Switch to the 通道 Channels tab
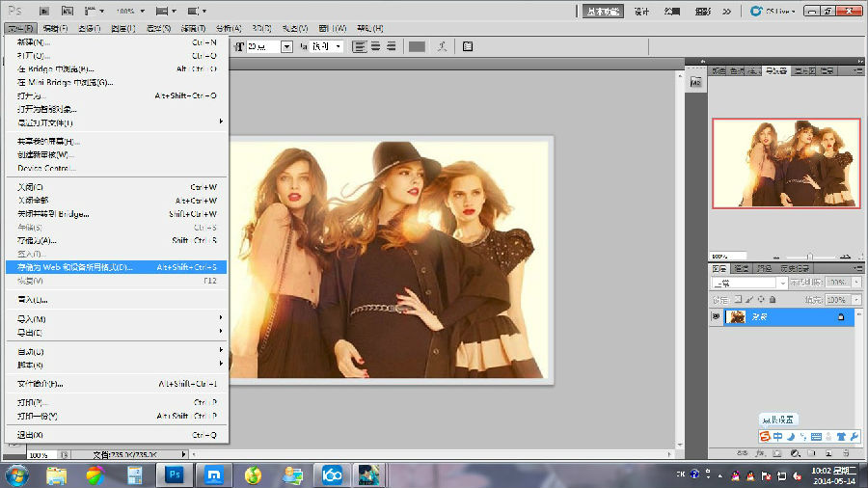The image size is (868, 488). [742, 268]
